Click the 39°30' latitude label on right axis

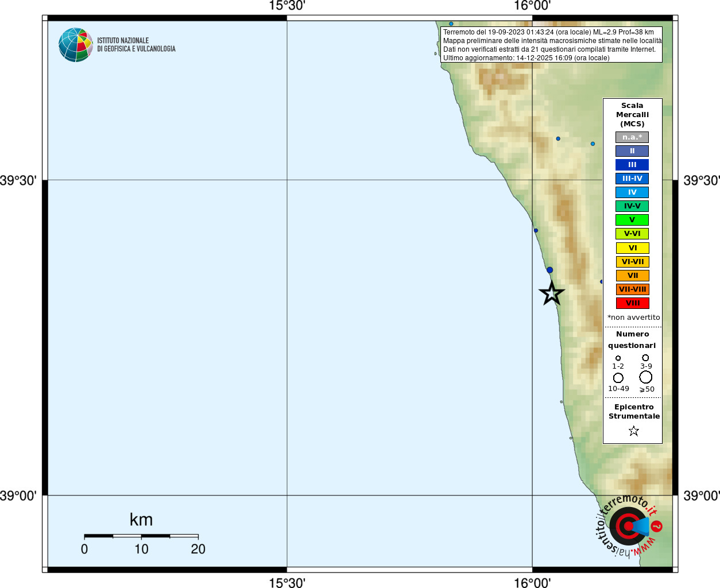[702, 180]
